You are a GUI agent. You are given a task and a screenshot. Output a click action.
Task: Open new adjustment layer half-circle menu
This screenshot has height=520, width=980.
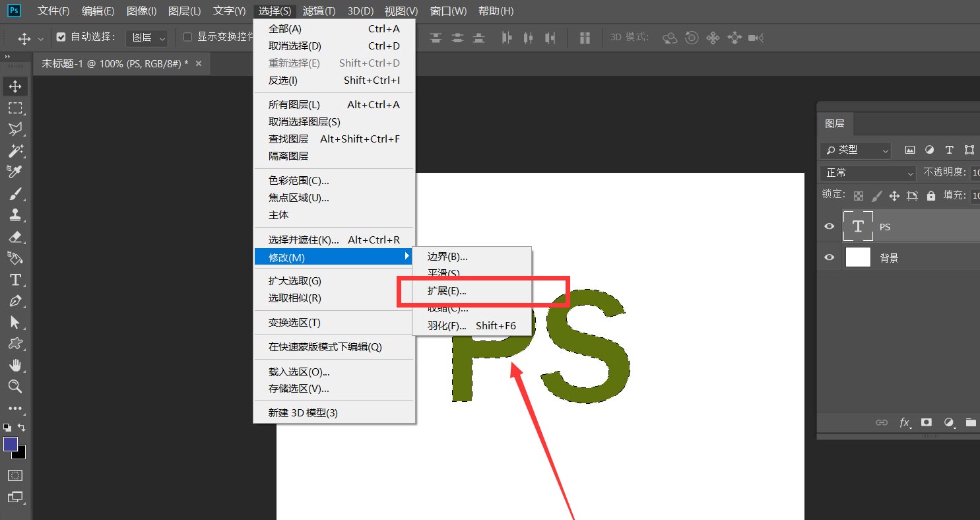949,422
